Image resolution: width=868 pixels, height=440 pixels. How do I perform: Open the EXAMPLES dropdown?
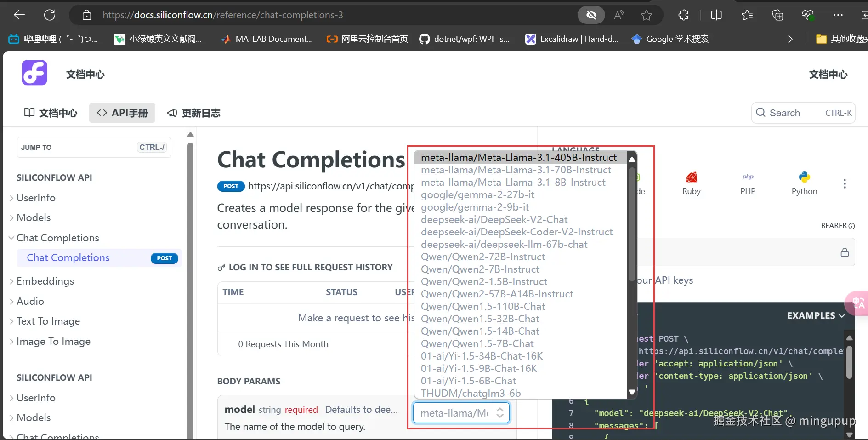coord(816,316)
